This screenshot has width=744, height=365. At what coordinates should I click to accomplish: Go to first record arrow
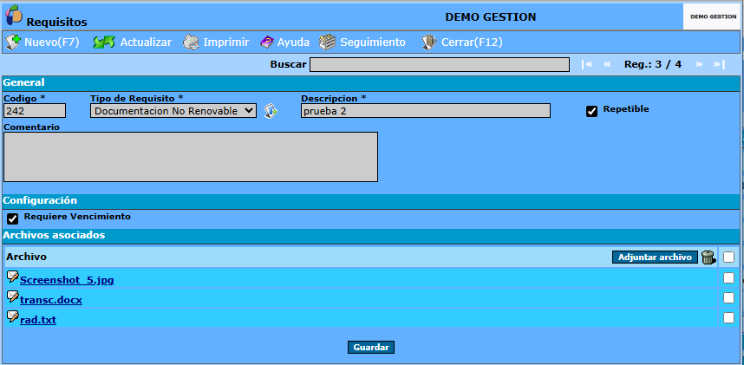point(587,64)
